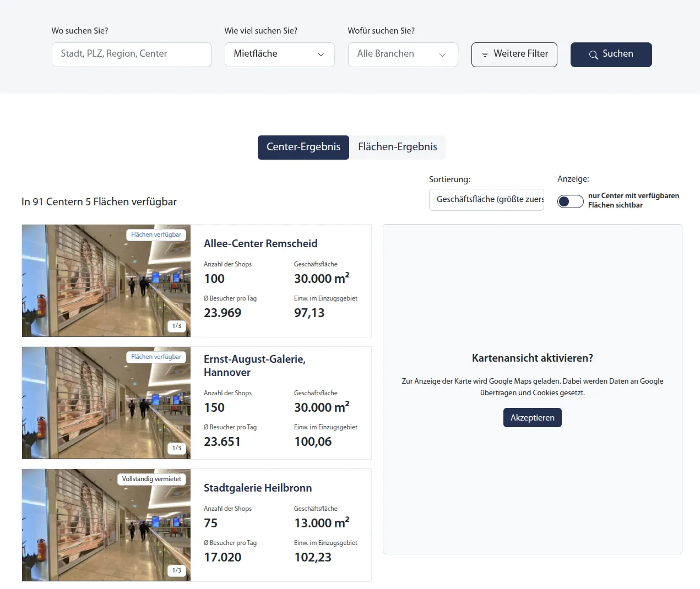Expand the Alle Branchen dropdown
The image size is (700, 589).
pyautogui.click(x=403, y=54)
